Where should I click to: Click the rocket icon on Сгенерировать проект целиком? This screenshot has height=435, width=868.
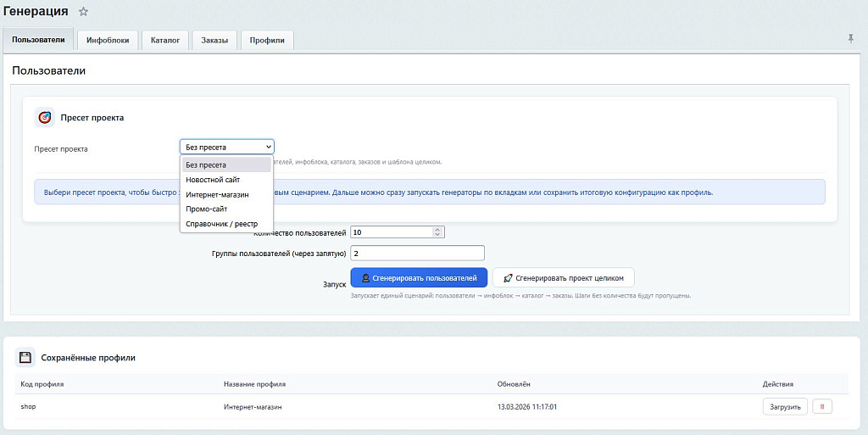click(507, 278)
